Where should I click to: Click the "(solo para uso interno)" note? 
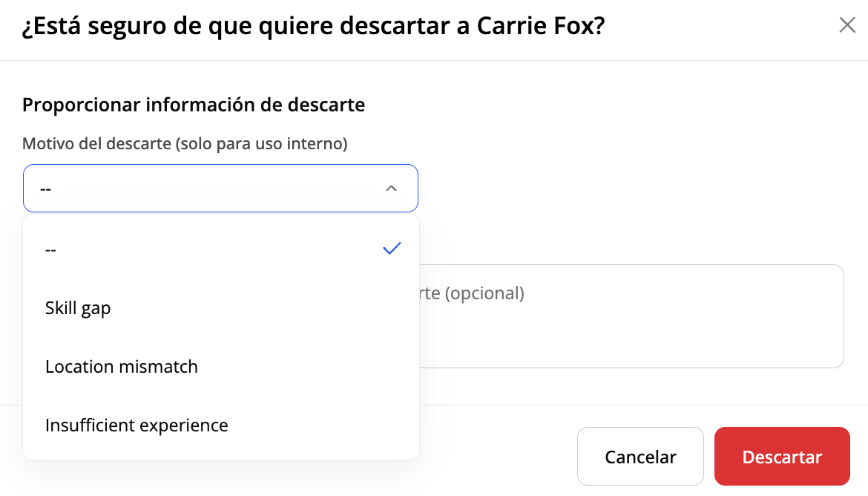pyautogui.click(x=262, y=143)
